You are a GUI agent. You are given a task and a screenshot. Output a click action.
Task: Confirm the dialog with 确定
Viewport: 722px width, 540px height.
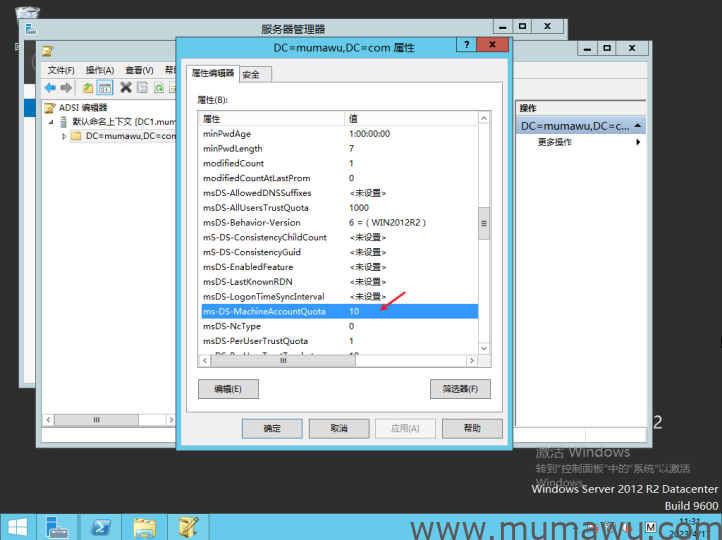(272, 428)
